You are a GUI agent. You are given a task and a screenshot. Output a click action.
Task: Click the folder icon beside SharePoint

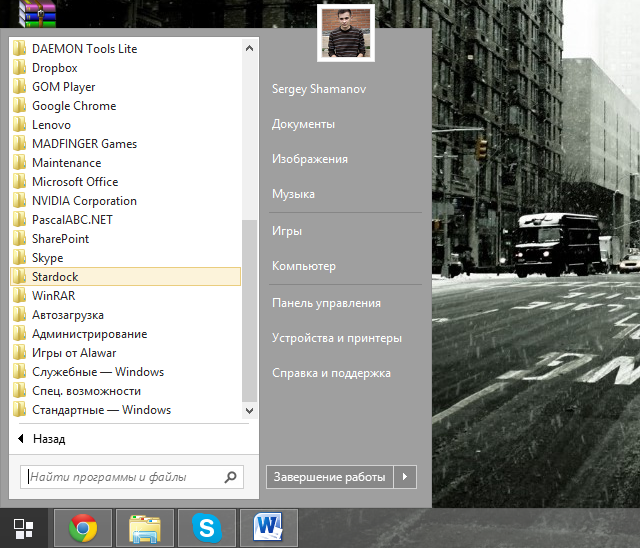tap(20, 238)
